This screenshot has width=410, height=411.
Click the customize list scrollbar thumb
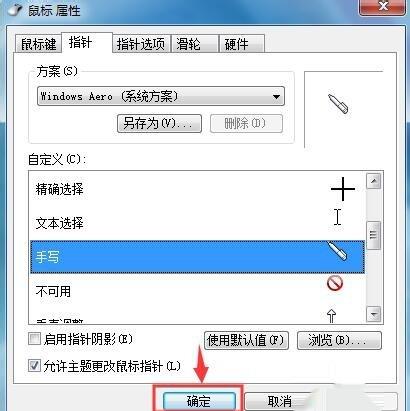(373, 235)
